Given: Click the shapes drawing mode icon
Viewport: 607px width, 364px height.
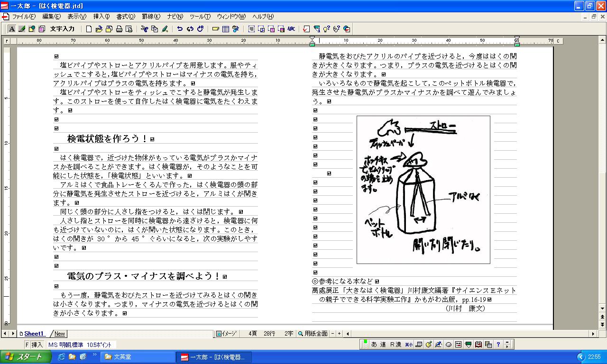Looking at the screenshot, I should pos(32,29).
